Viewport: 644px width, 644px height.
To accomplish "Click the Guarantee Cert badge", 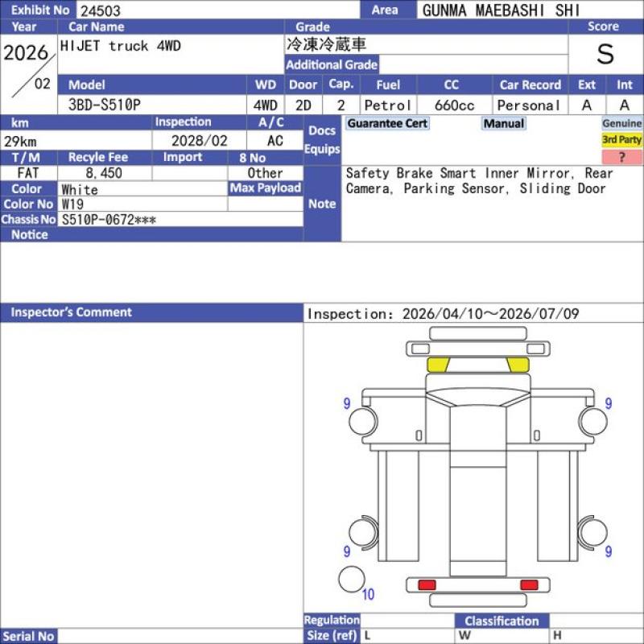I will click(x=387, y=123).
